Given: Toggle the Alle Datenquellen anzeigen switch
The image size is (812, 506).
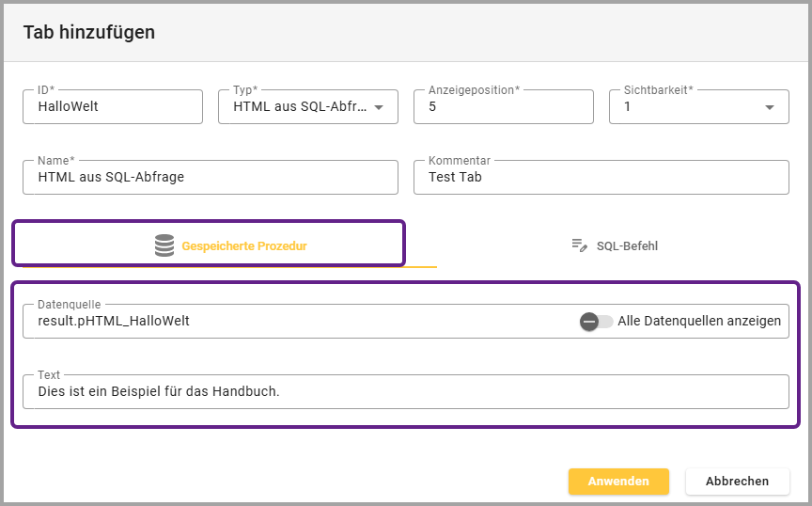Looking at the screenshot, I should (x=596, y=322).
